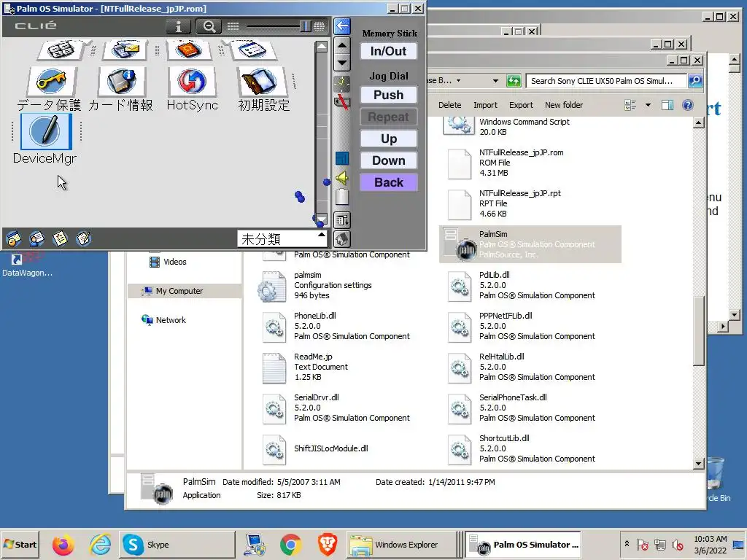
Task: Click the Change your view icon in Explorer
Action: pyautogui.click(x=630, y=105)
